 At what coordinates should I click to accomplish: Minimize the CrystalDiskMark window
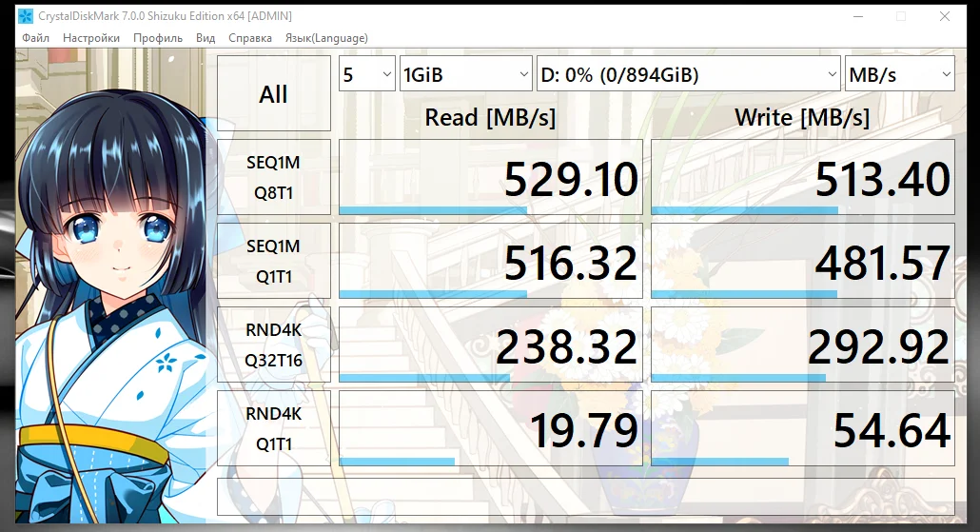point(858,16)
